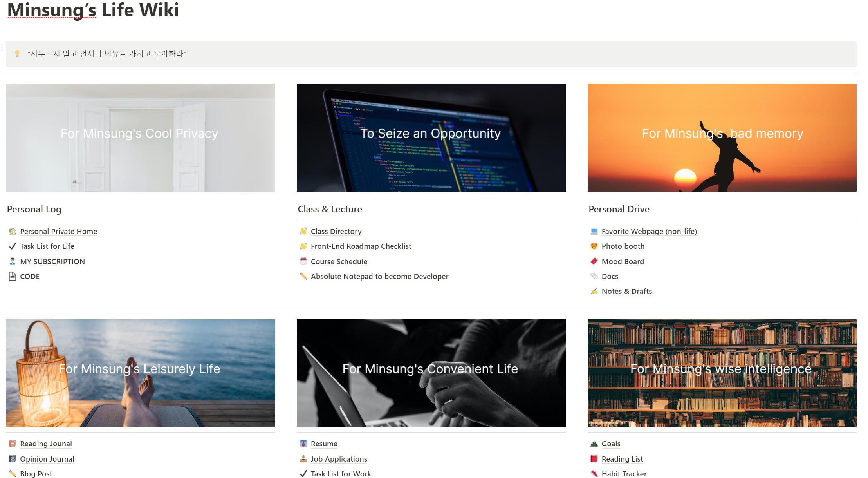Click the laptop icon beside Favorite Webpage
This screenshot has height=478, width=868.
click(x=594, y=231)
